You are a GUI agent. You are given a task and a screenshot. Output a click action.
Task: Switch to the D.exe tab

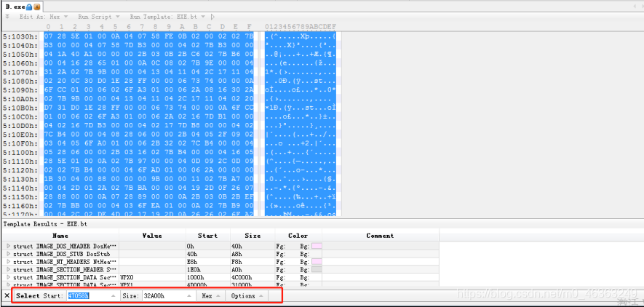pyautogui.click(x=22, y=7)
